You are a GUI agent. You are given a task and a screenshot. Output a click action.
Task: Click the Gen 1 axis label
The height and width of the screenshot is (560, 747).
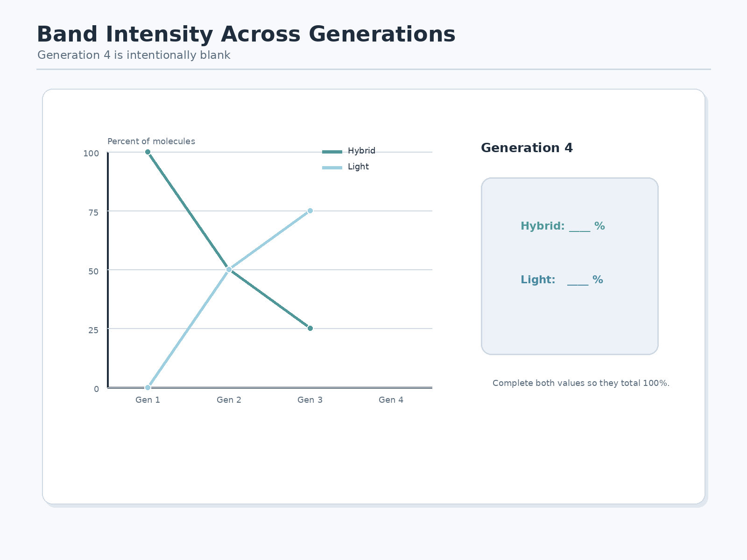pos(148,400)
